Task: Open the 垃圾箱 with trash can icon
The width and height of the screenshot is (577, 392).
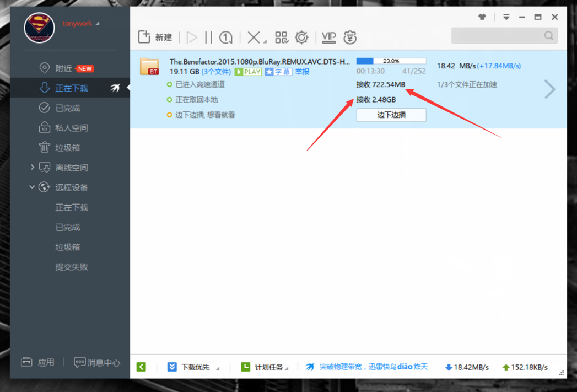Action: coord(60,148)
